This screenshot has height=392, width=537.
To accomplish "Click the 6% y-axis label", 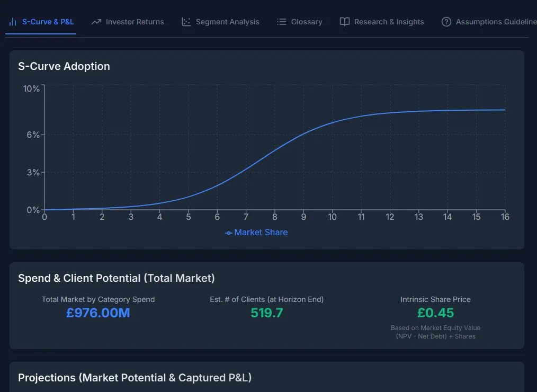I will (33, 135).
